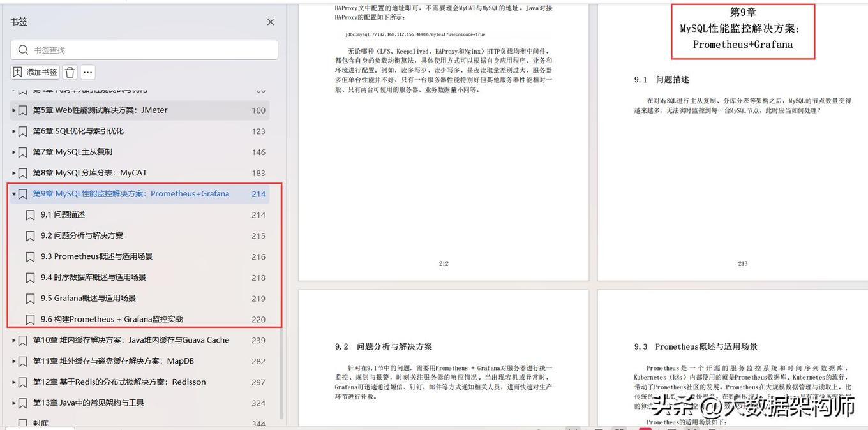
Task: Open the 封底 bookmark
Action: tap(41, 424)
